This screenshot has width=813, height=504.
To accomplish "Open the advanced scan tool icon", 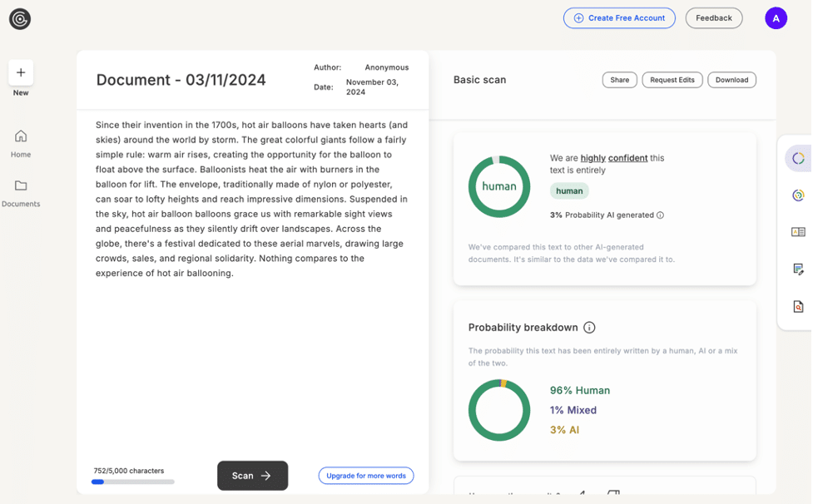I will pyautogui.click(x=797, y=195).
